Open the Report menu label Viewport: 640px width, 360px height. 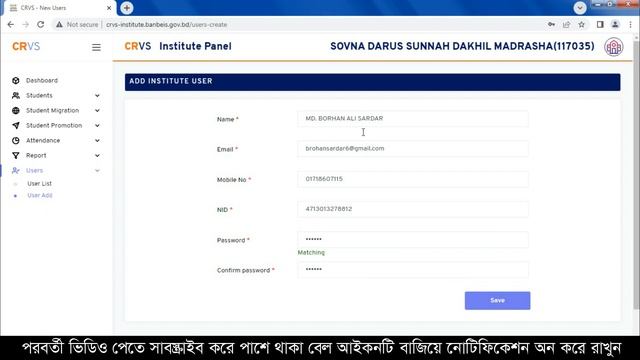click(36, 156)
